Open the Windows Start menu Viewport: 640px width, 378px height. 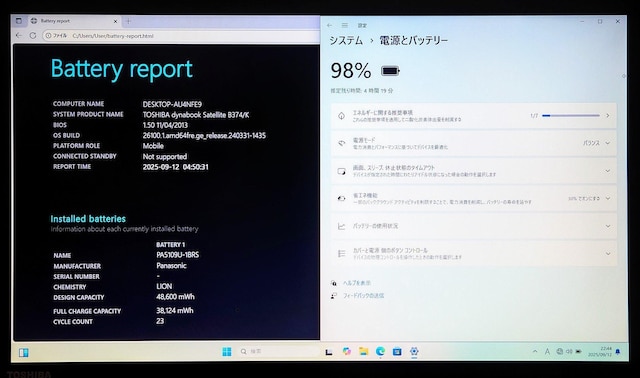(227, 351)
